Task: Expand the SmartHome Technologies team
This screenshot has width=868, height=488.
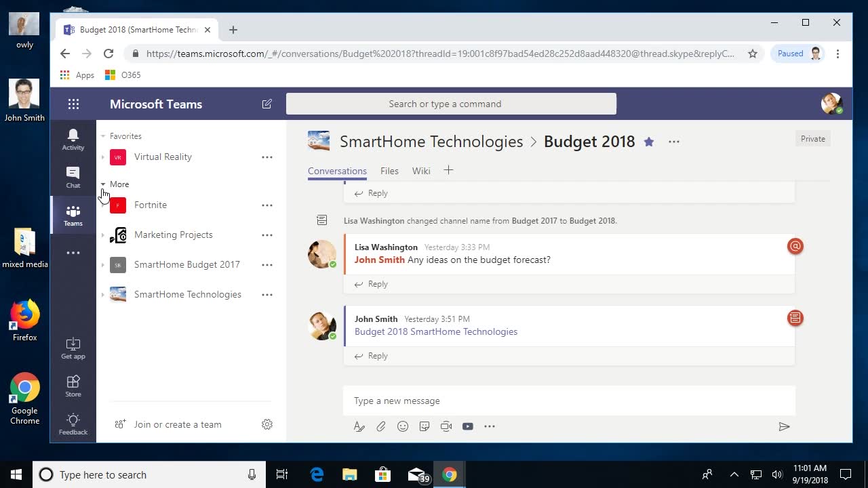Action: pos(103,295)
